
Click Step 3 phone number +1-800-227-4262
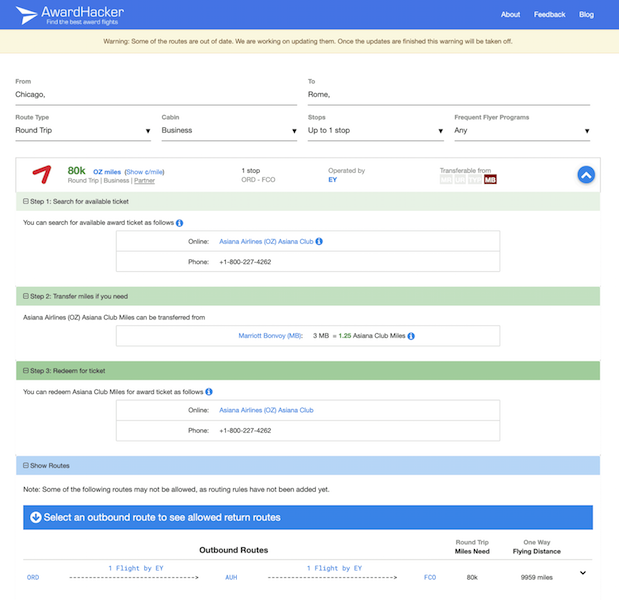(245, 431)
